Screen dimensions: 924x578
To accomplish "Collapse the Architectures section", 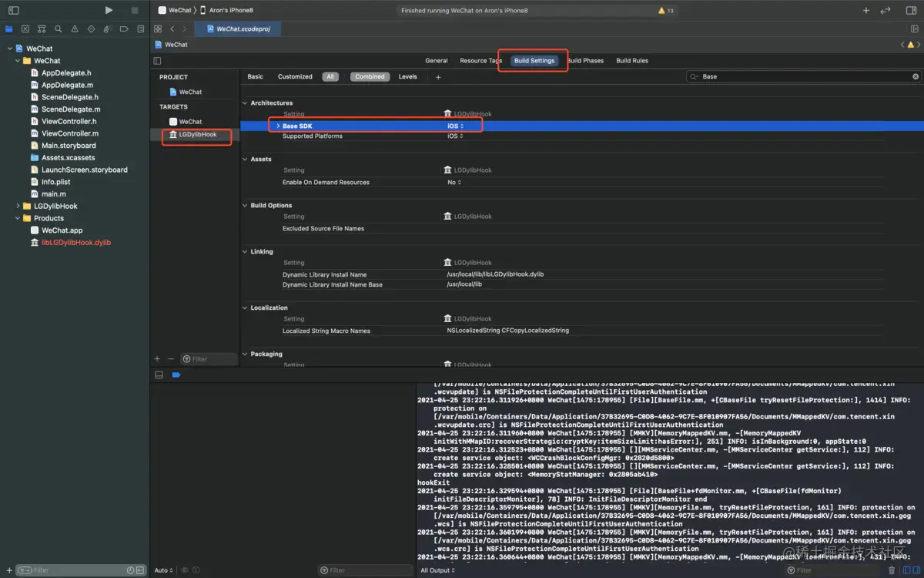I will pos(245,102).
